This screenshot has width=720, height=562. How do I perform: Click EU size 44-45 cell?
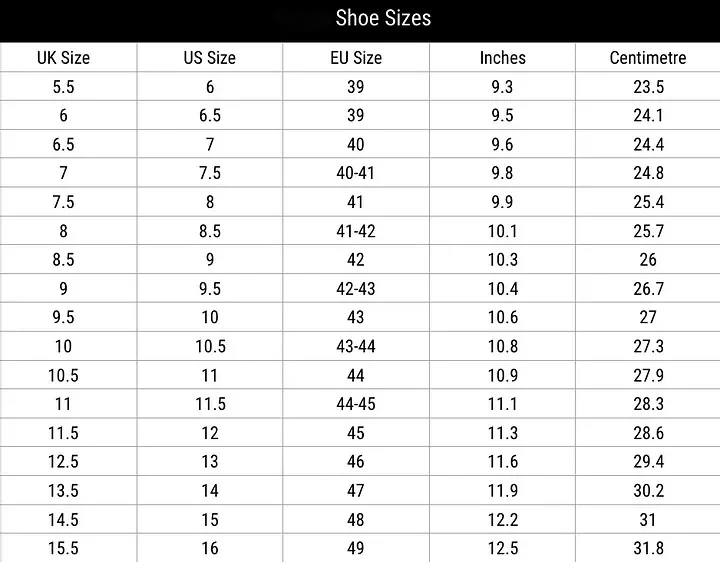[356, 404]
